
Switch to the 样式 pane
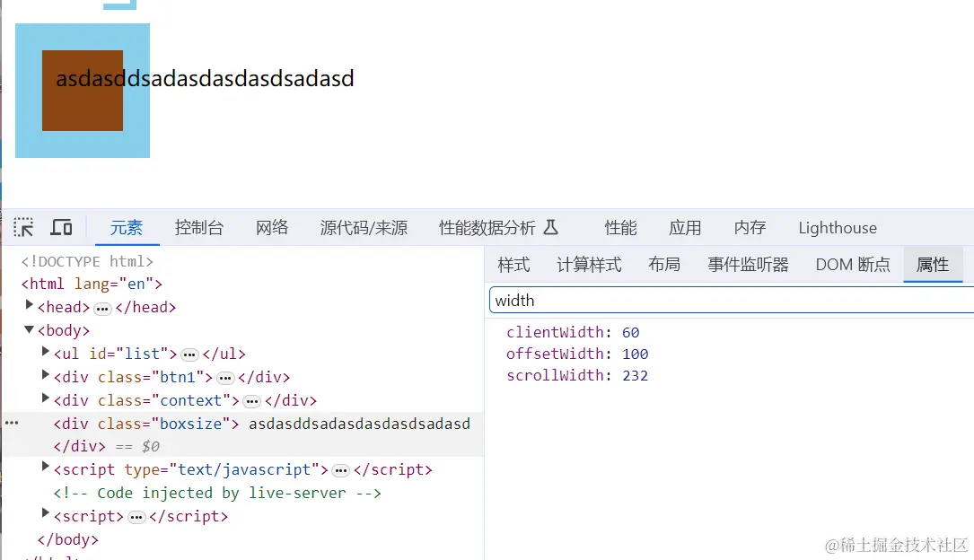pyautogui.click(x=513, y=265)
